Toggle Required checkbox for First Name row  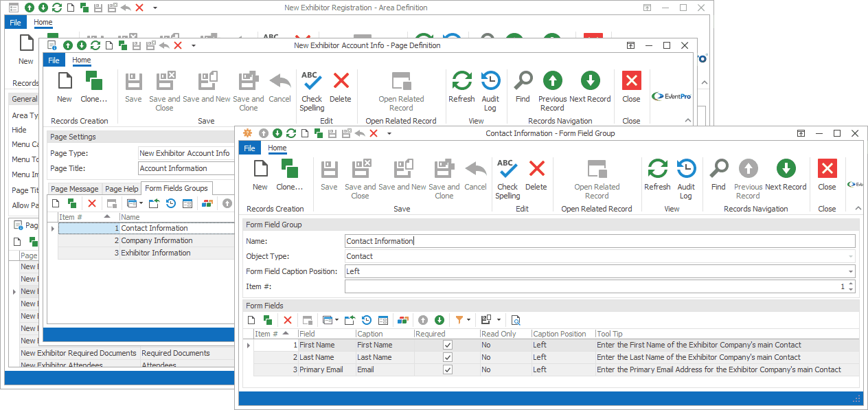pos(448,345)
